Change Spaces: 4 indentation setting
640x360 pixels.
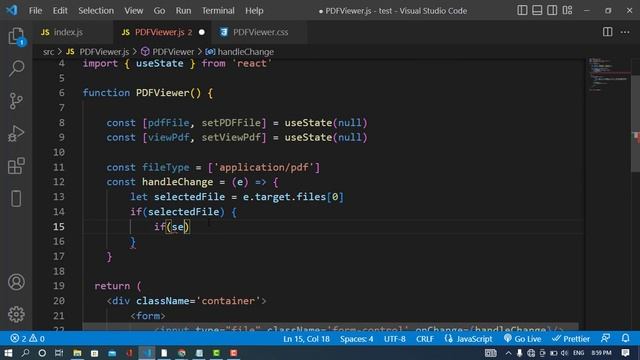point(356,338)
